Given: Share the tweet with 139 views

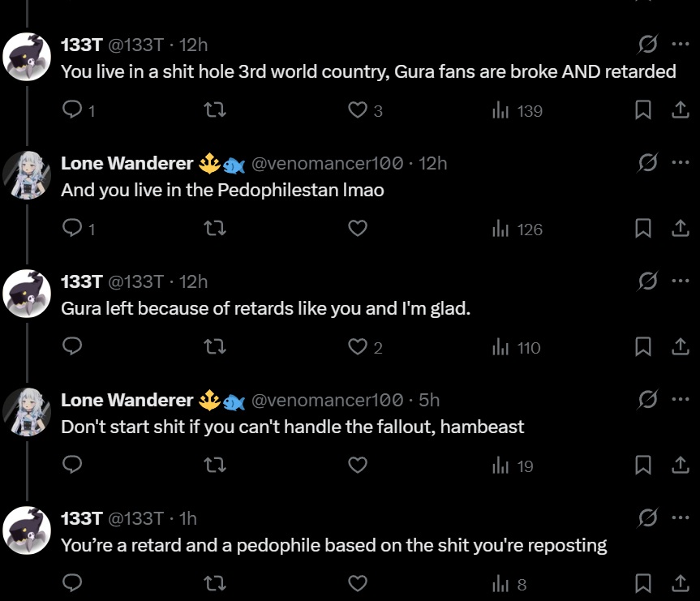Looking at the screenshot, I should (681, 110).
